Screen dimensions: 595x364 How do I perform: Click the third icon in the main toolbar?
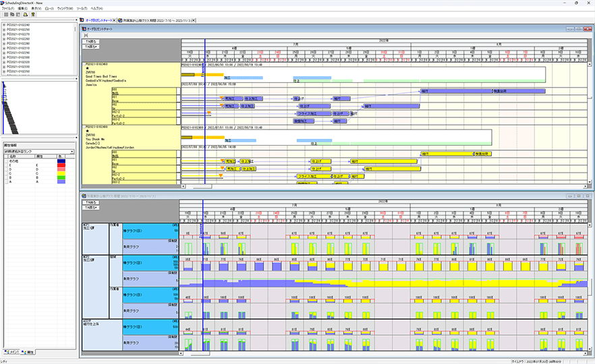18,13
